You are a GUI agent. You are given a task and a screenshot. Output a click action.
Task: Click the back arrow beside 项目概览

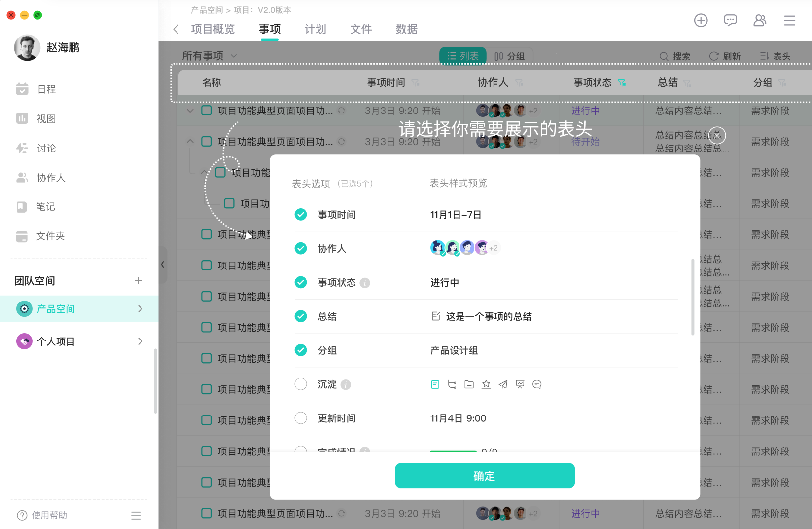tap(176, 29)
